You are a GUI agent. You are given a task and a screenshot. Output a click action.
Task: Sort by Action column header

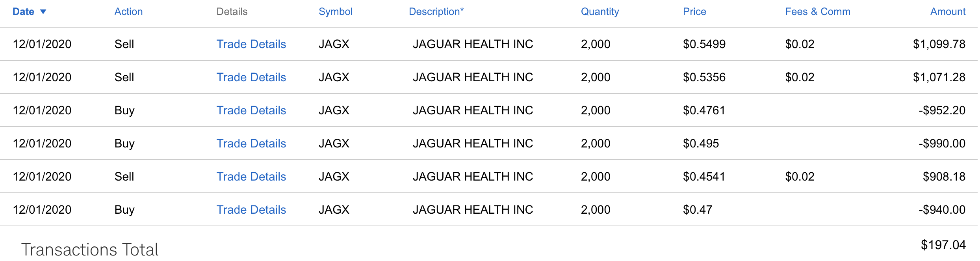128,12
